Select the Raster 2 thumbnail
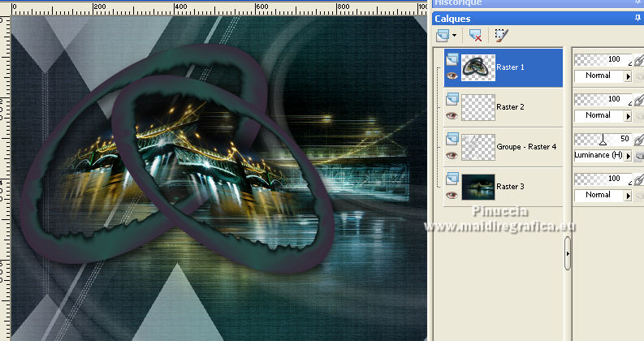This screenshot has width=644, height=341. click(x=478, y=107)
